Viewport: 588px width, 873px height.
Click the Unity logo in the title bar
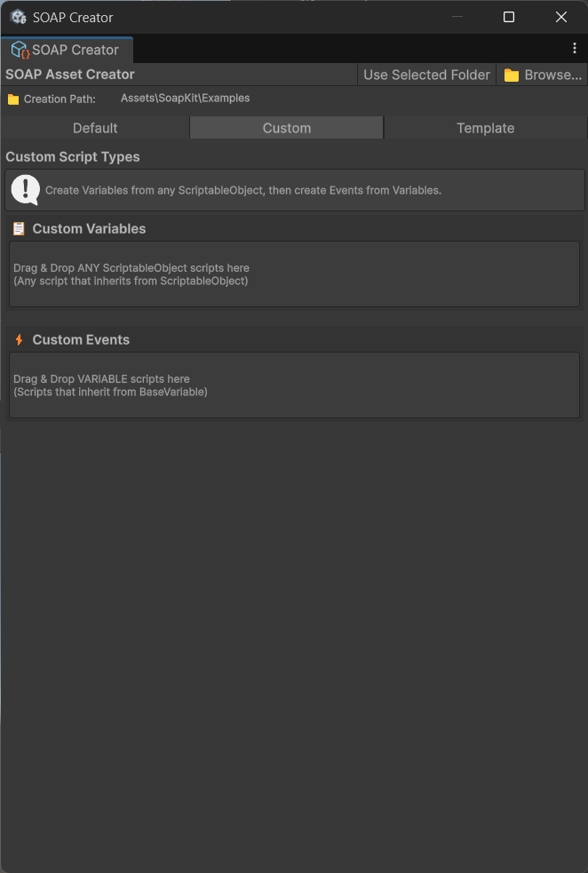(x=18, y=17)
